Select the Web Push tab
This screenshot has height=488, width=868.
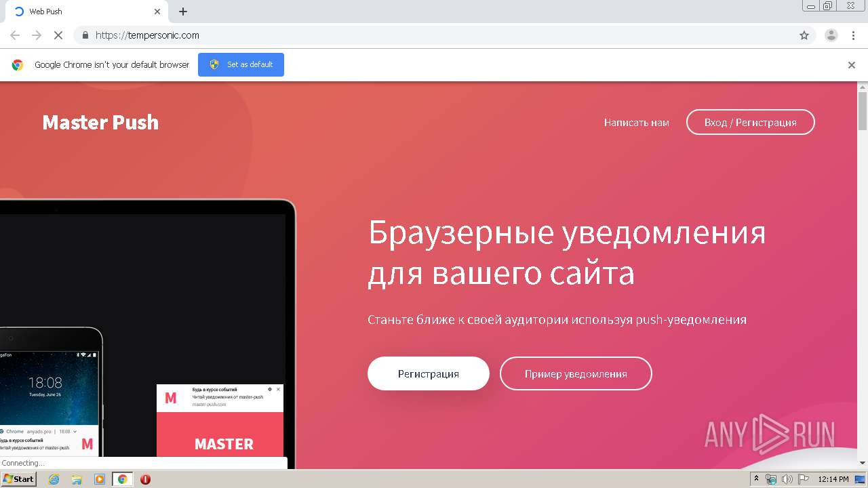86,12
